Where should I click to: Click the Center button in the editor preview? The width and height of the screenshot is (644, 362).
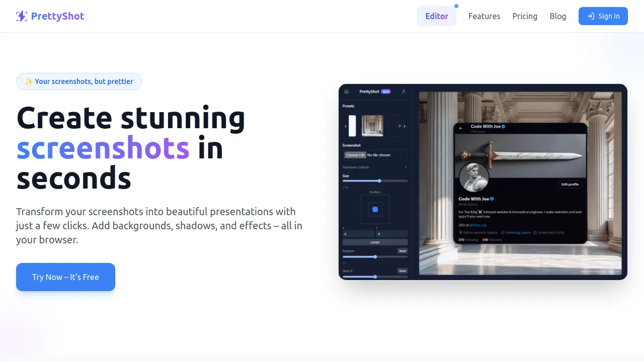tap(375, 242)
